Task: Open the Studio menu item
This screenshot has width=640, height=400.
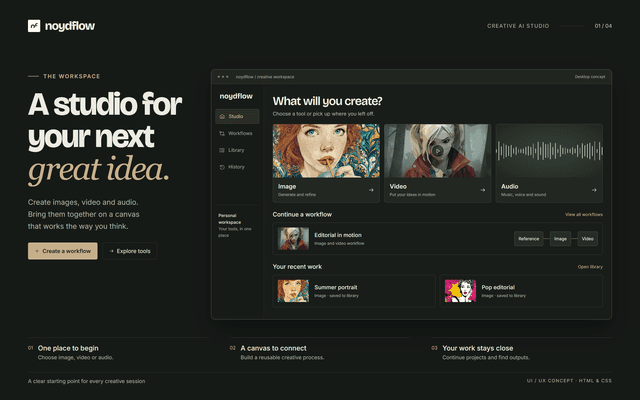Action: (237, 116)
